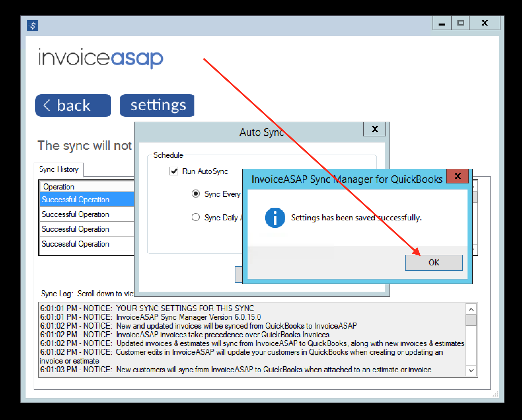522x420 pixels.
Task: Click the dollar-sign app icon in title bar
Action: [x=32, y=26]
